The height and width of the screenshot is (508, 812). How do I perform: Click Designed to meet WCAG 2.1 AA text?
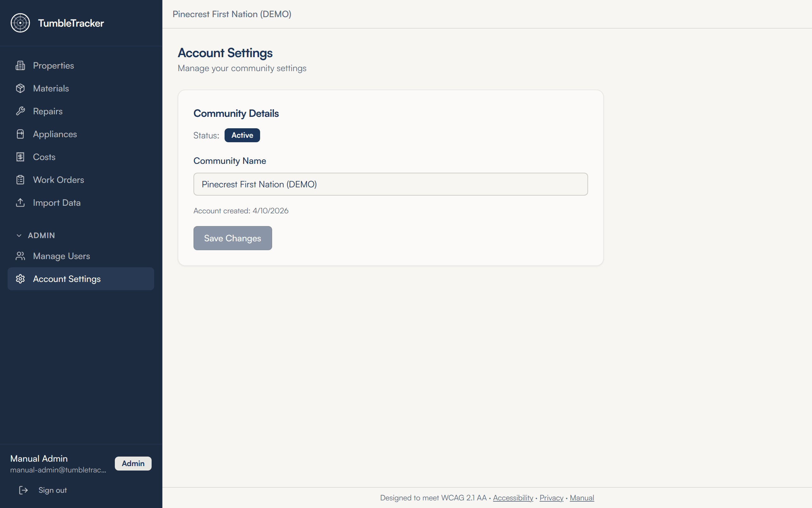click(x=433, y=498)
